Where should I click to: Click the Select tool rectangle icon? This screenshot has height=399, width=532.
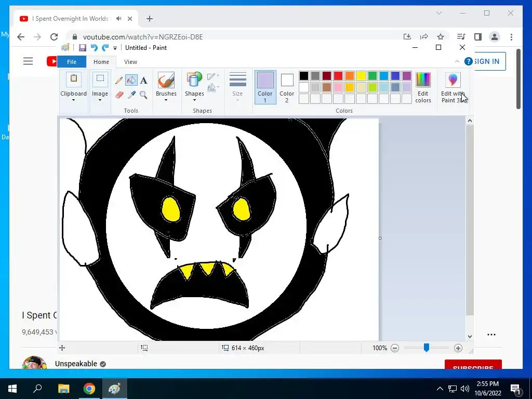pos(100,79)
